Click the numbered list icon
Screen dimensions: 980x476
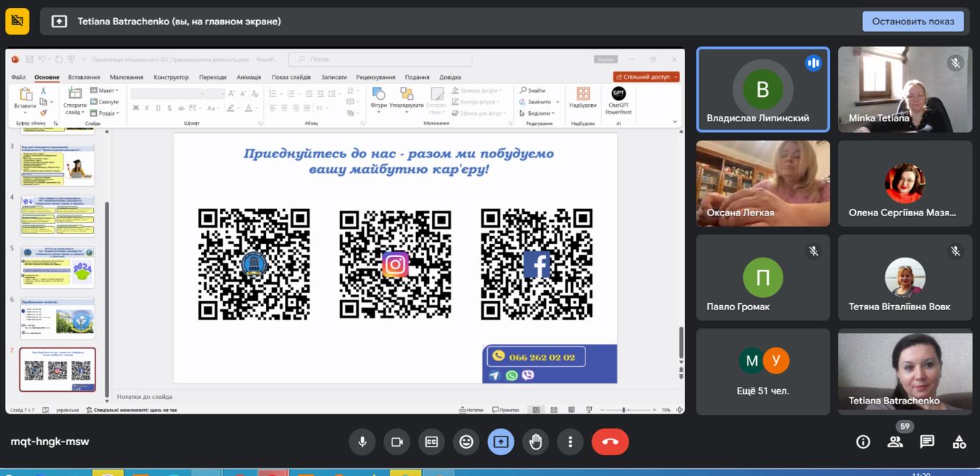click(291, 93)
